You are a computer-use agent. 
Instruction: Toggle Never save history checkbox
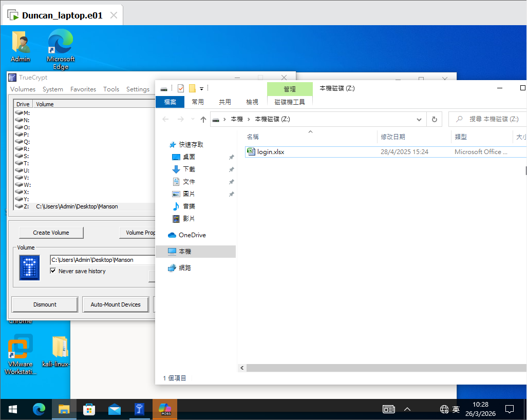pyautogui.click(x=53, y=271)
